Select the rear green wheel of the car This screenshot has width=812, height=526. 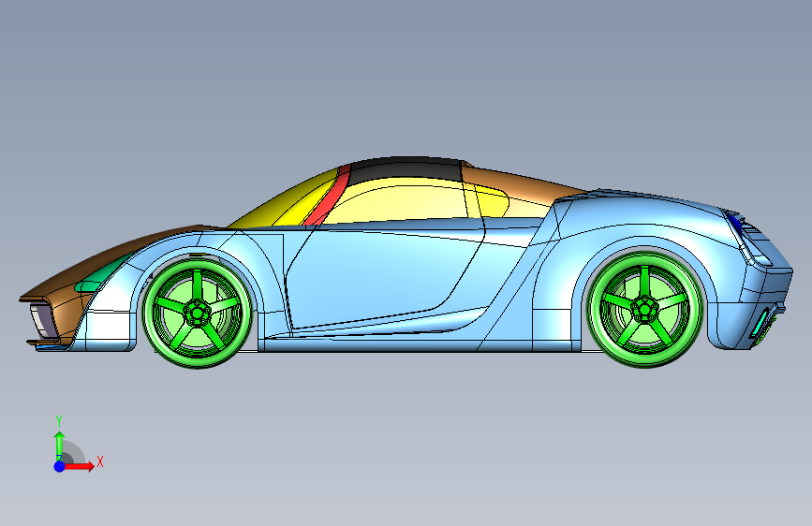pyautogui.click(x=644, y=309)
